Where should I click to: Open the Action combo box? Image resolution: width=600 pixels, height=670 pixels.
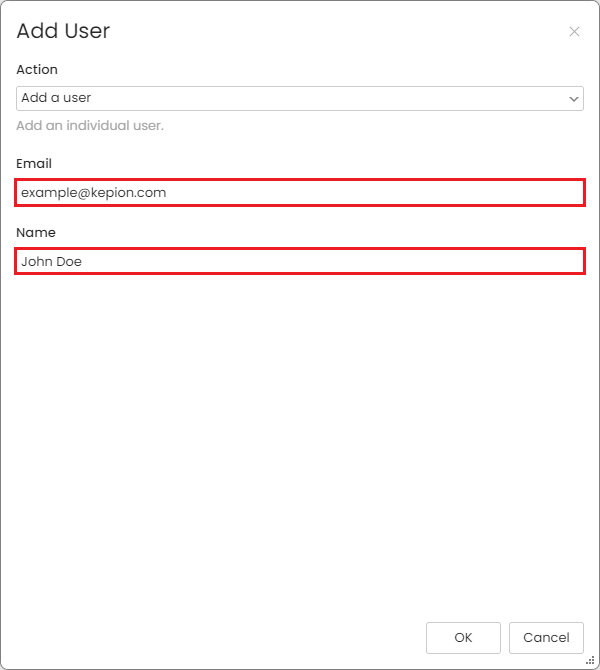(x=300, y=98)
